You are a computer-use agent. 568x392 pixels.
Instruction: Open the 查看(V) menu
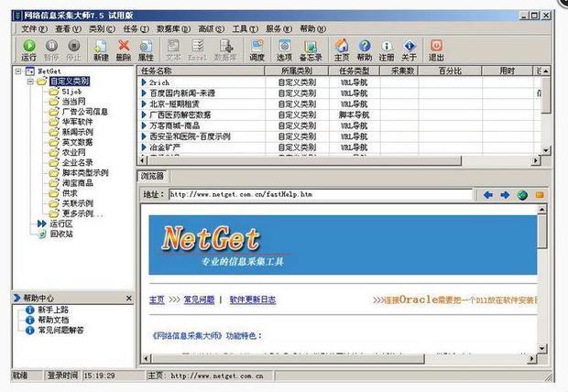point(68,28)
